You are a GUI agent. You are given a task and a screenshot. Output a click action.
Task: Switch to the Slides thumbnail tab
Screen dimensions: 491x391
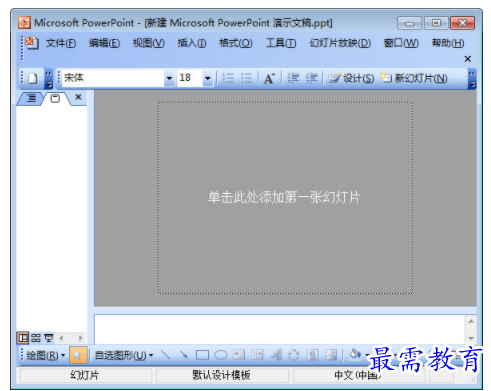[x=55, y=98]
